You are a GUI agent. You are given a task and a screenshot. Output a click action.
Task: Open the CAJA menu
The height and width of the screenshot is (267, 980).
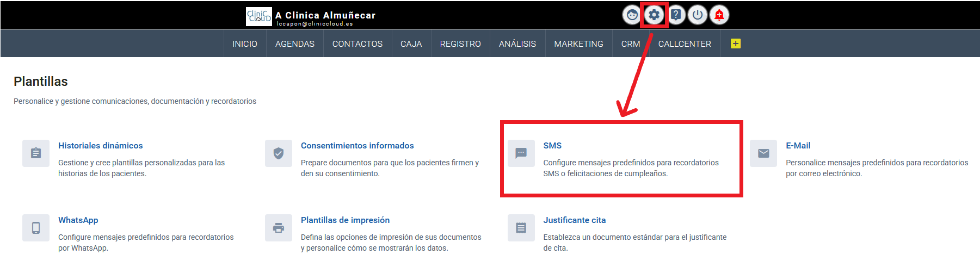(x=411, y=44)
